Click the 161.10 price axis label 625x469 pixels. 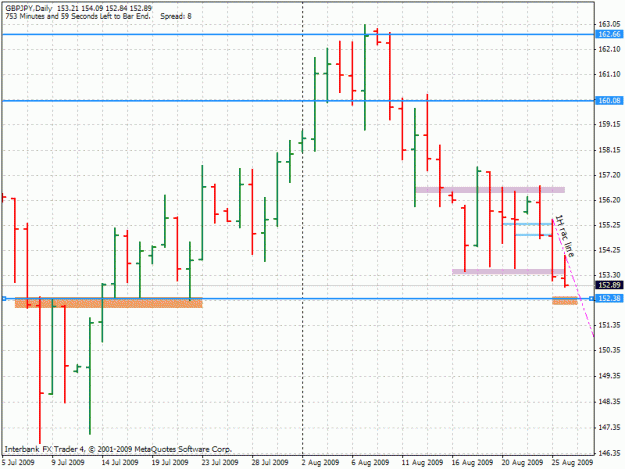pos(609,75)
